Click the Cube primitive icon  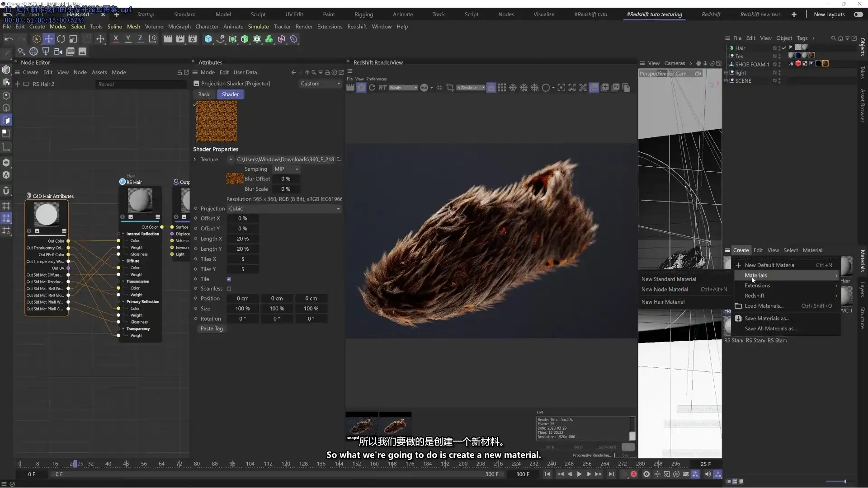[x=208, y=39]
